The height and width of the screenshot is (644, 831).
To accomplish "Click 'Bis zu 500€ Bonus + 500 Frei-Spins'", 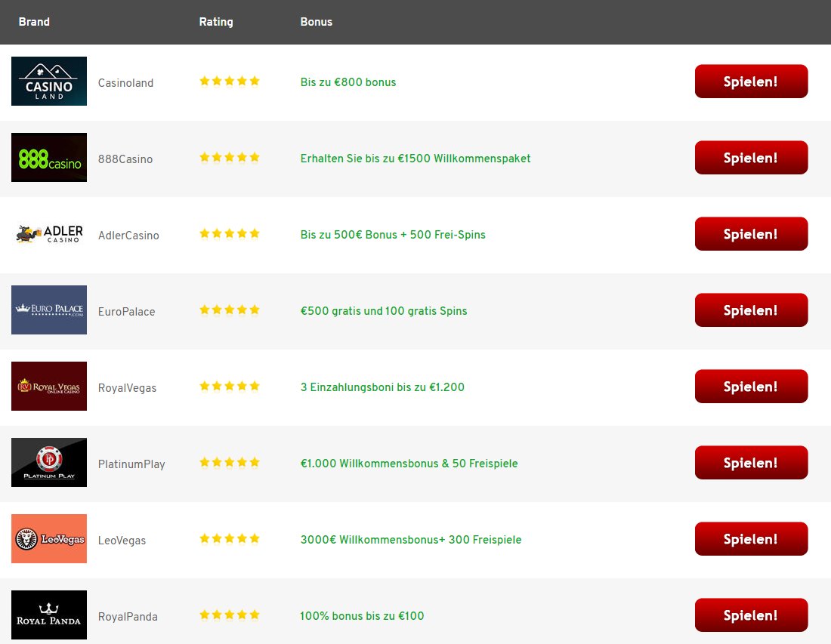I will [x=393, y=235].
